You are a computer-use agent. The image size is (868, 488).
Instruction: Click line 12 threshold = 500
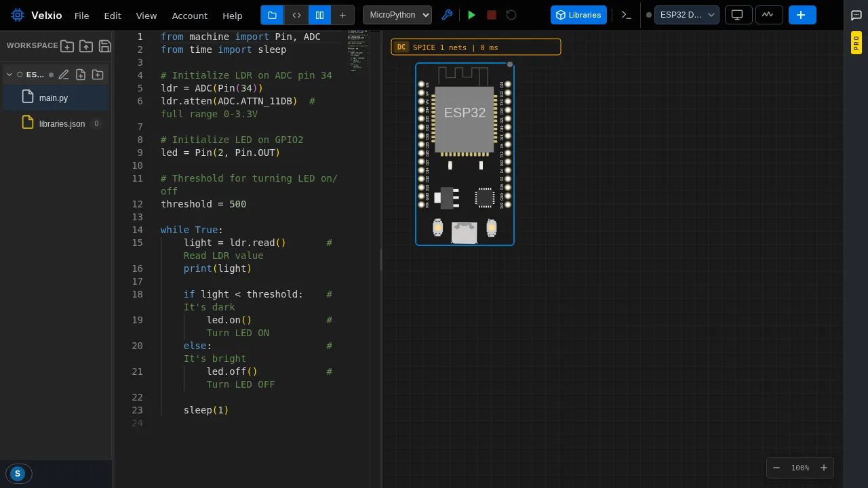[203, 204]
